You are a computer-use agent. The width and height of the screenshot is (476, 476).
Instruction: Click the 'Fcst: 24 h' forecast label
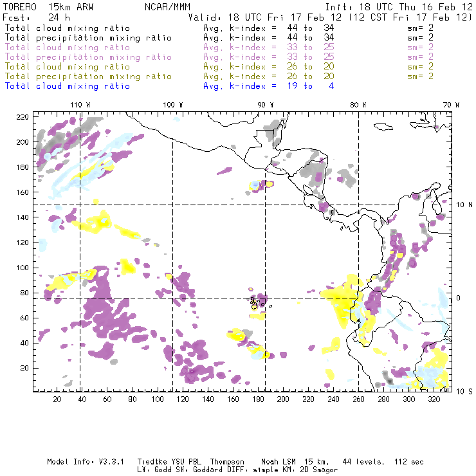pos(36,17)
